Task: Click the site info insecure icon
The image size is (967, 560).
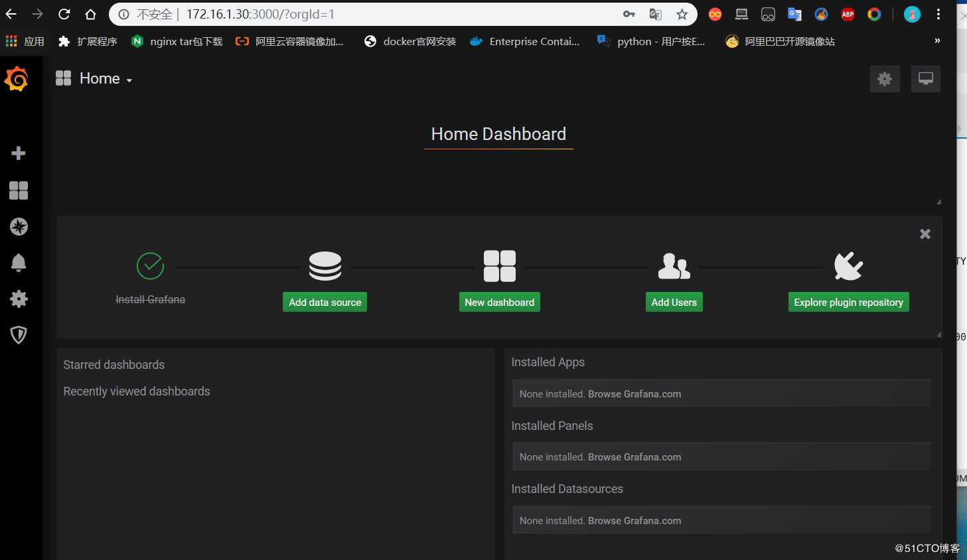Action: point(123,14)
